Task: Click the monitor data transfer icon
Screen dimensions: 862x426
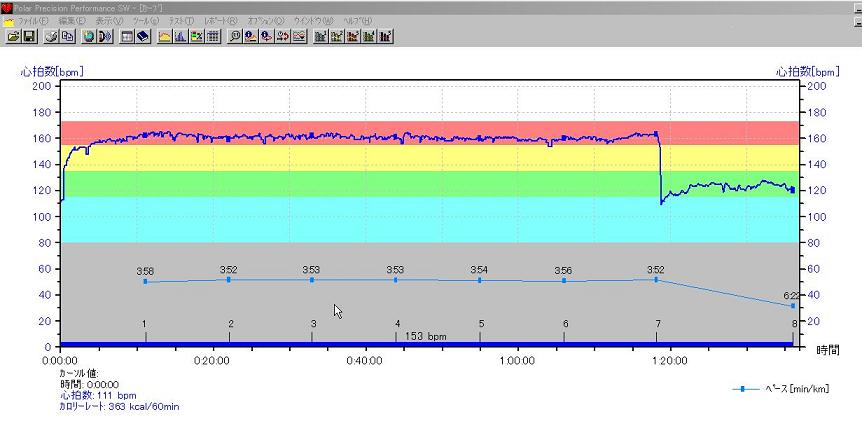Action: click(105, 37)
